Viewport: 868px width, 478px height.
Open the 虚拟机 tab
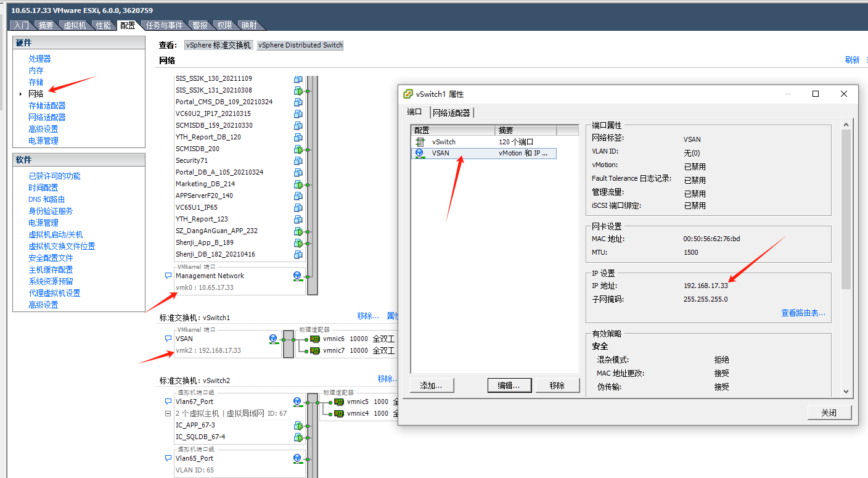(x=75, y=25)
